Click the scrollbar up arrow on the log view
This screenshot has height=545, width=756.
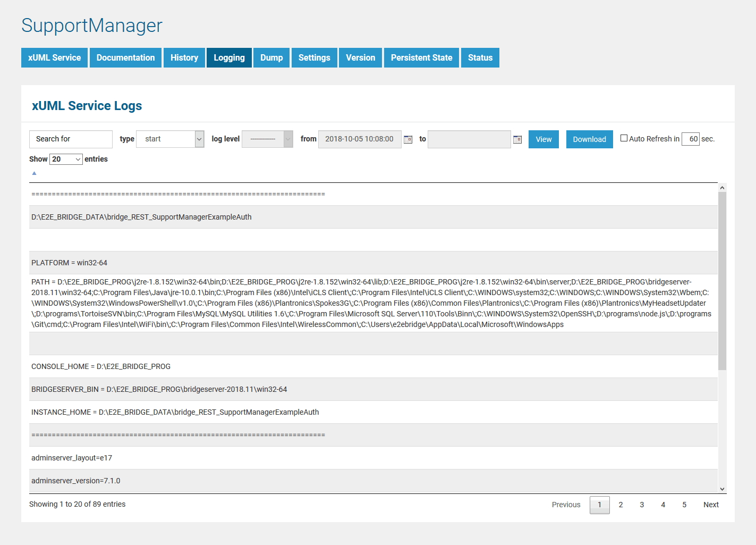(722, 187)
